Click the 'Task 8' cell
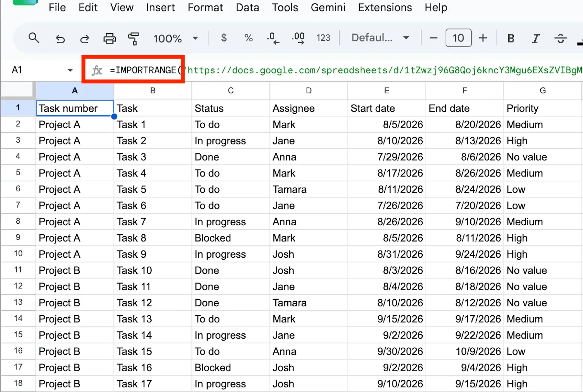 (153, 238)
